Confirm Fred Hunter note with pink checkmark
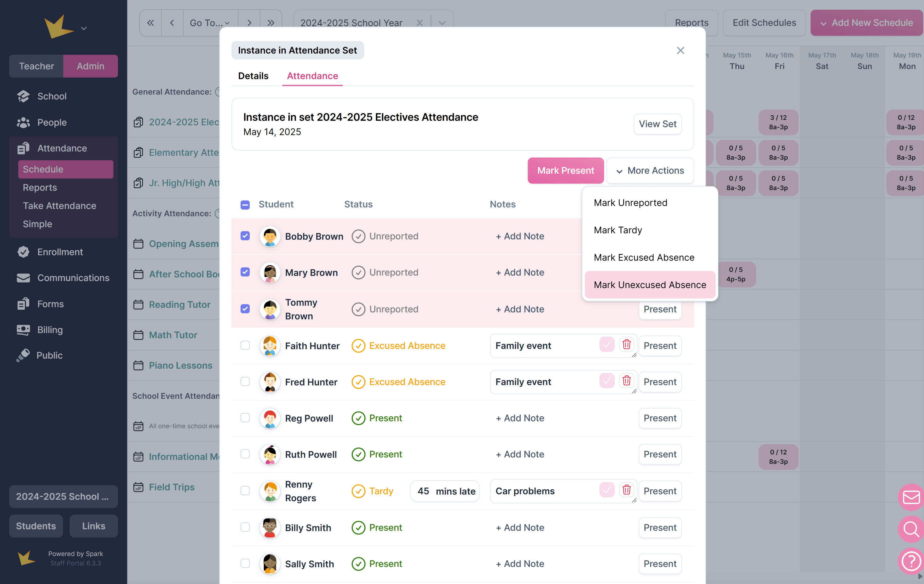This screenshot has width=924, height=584. point(607,381)
